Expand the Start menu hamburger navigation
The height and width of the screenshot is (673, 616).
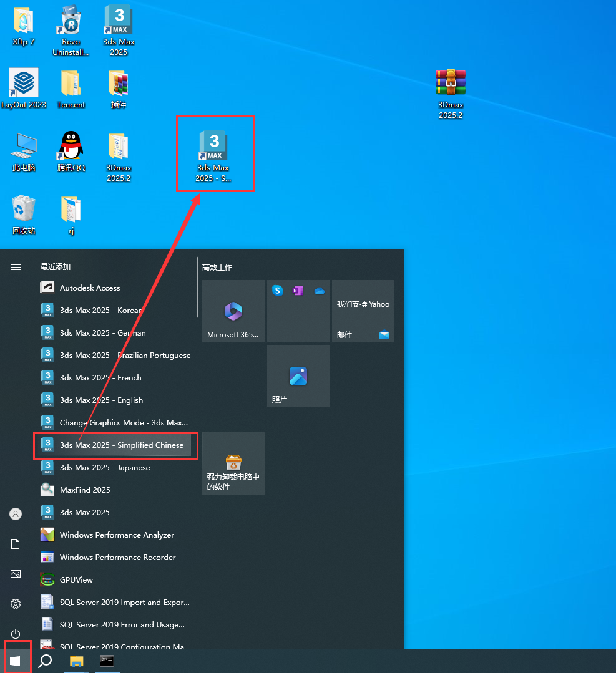point(16,267)
